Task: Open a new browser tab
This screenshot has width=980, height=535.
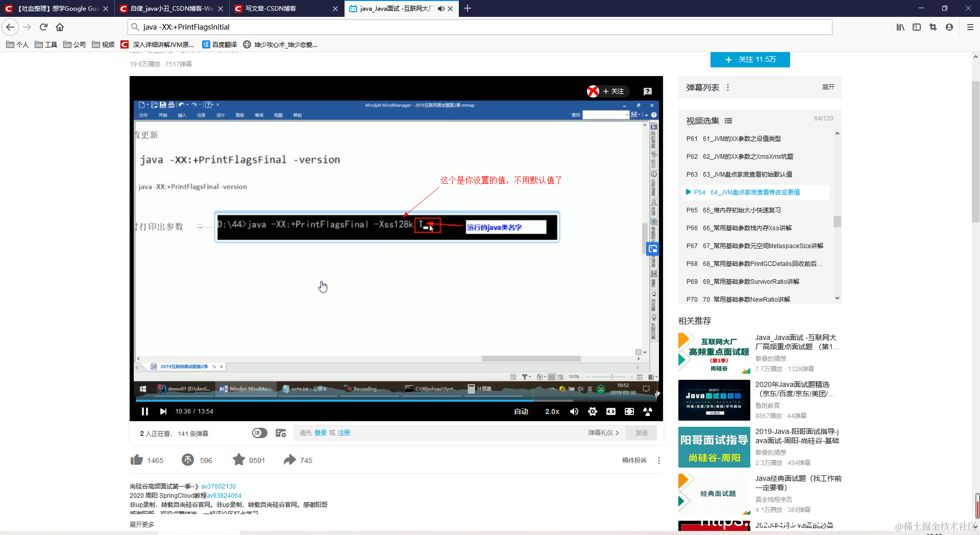Action: click(x=468, y=8)
